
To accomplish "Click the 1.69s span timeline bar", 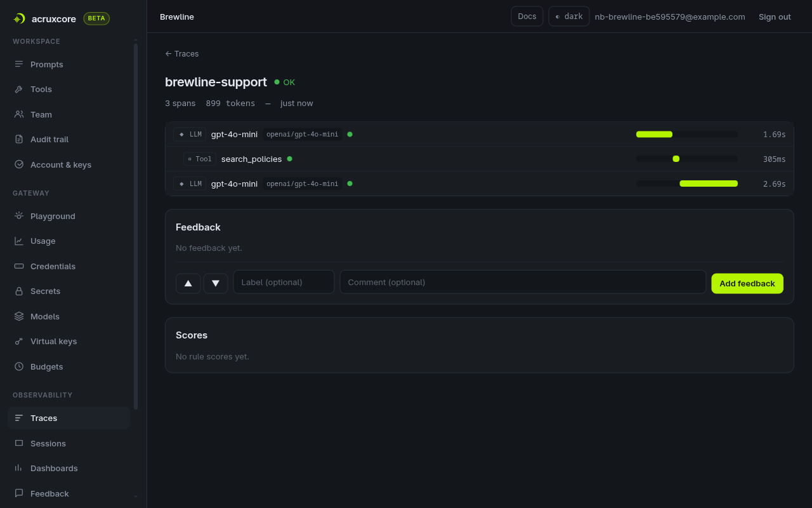I will point(654,134).
